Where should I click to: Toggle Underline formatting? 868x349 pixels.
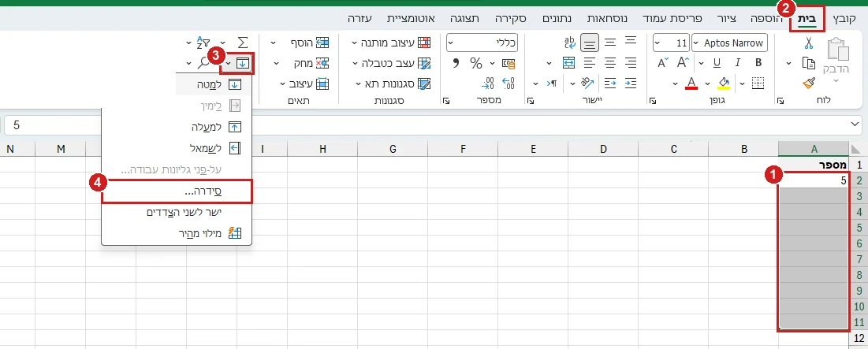[717, 62]
